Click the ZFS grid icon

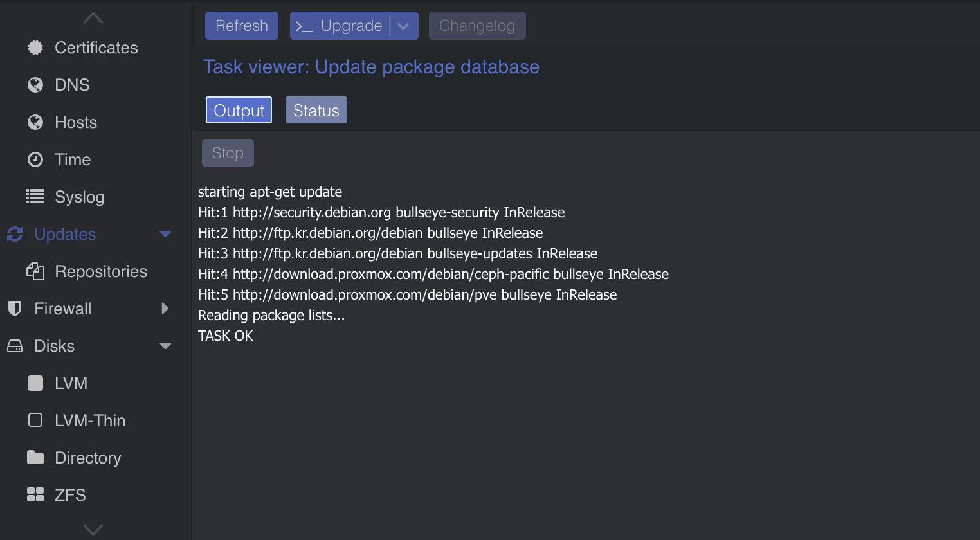click(x=35, y=495)
